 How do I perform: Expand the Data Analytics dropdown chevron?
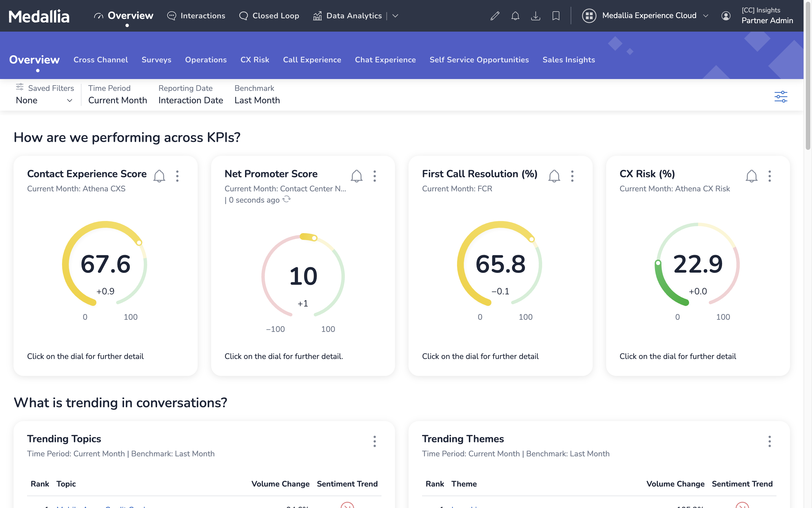[395, 16]
